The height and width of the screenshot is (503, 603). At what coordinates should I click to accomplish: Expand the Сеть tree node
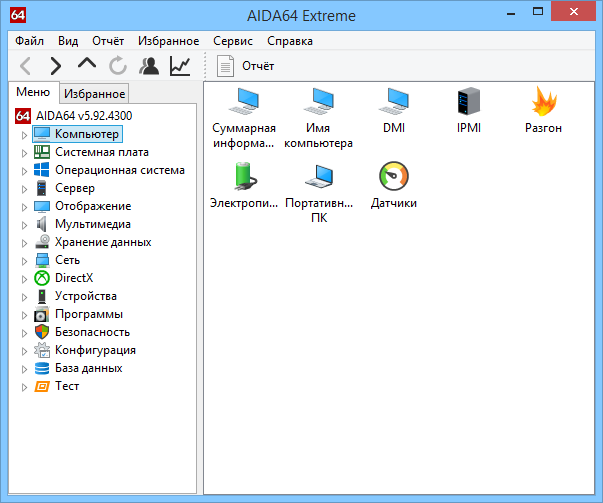(24, 261)
